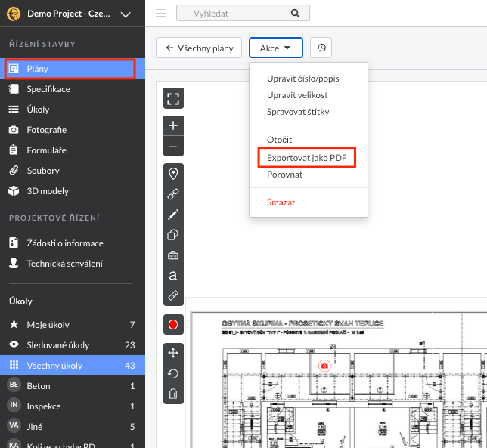Select the move arrows tool
The image size is (487, 448).
coord(173,353)
